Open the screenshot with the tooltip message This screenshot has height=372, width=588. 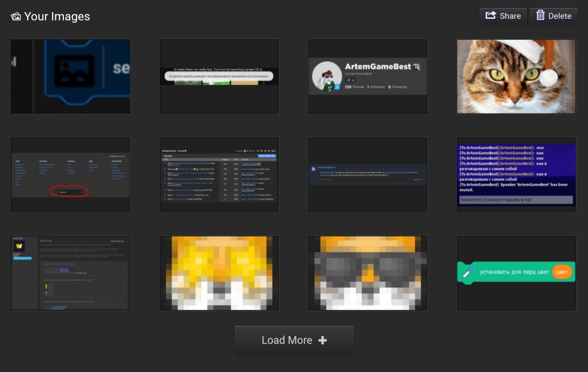219,76
